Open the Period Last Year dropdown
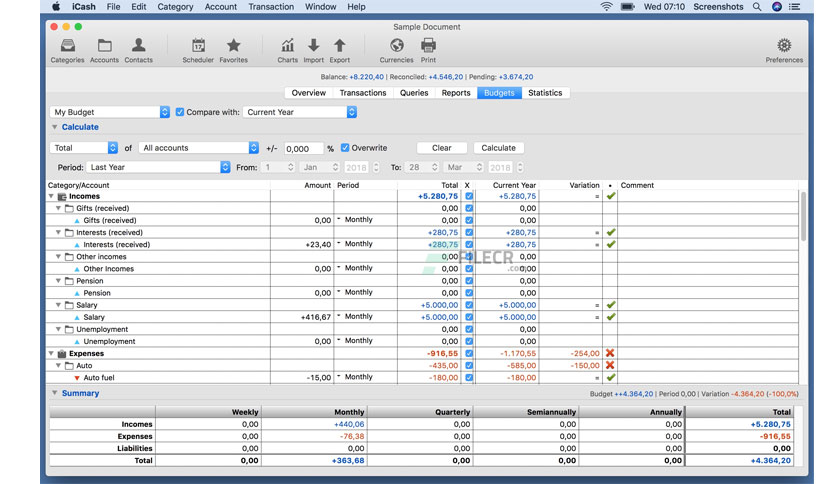The height and width of the screenshot is (484, 836). coord(158,167)
